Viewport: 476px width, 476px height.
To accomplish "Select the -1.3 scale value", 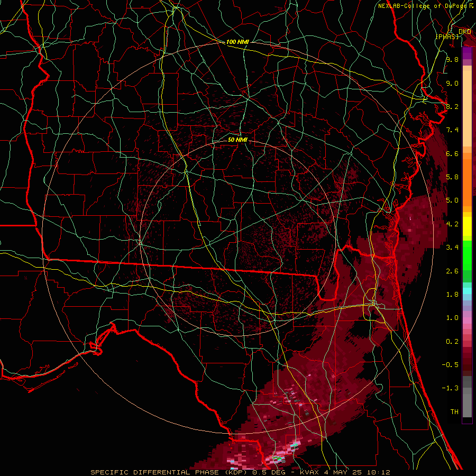I will (x=450, y=388).
